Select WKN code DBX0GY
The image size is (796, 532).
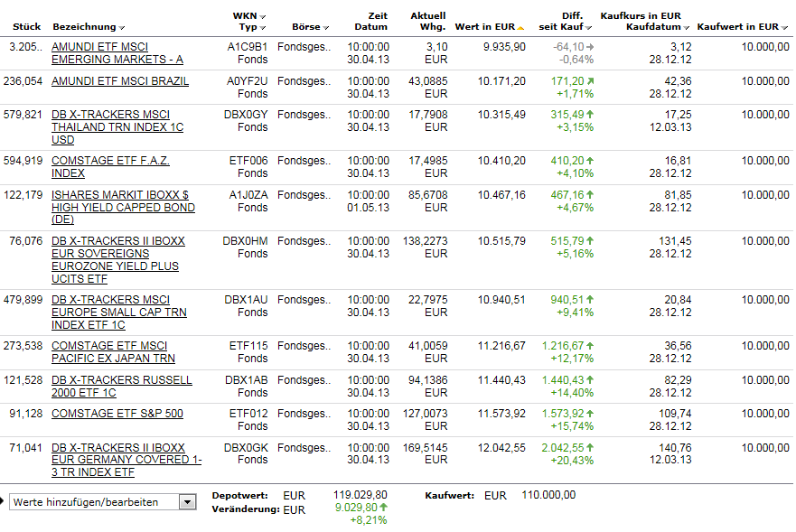246,115
